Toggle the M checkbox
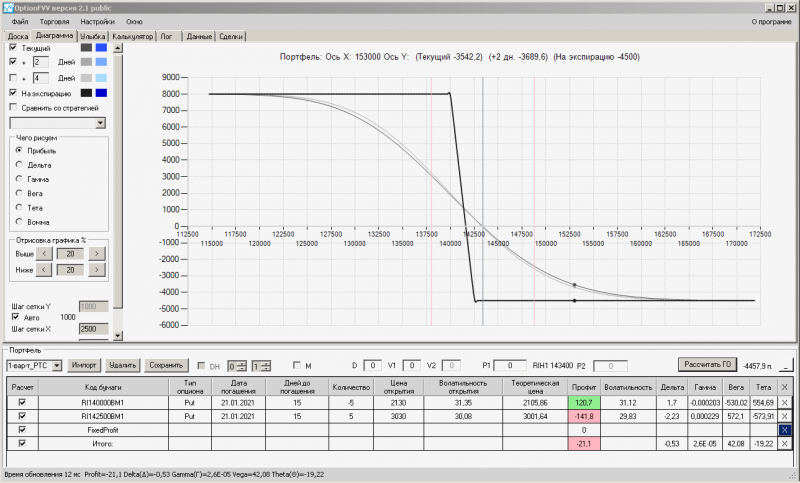Image resolution: width=800 pixels, height=483 pixels. 297,365
